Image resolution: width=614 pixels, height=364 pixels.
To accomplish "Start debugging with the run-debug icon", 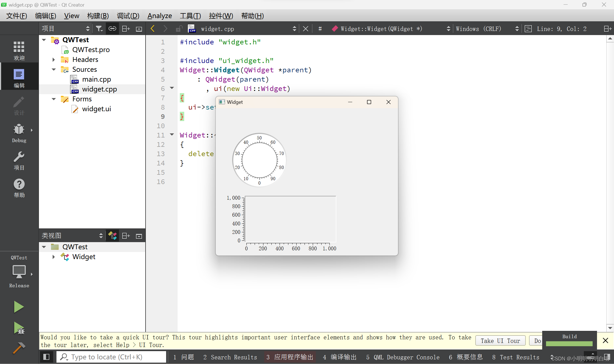I will 19,328.
